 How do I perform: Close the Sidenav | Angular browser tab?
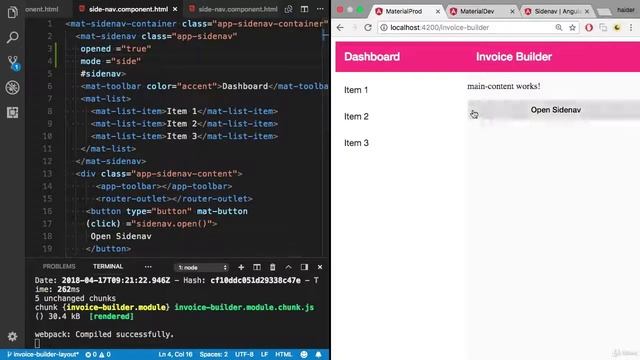pos(587,11)
